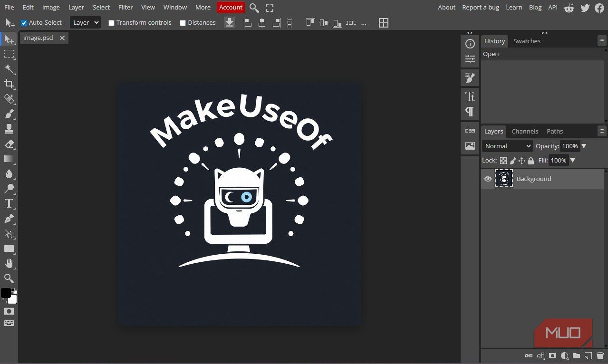The image size is (608, 364).
Task: Link layers chain icon
Action: (x=529, y=355)
